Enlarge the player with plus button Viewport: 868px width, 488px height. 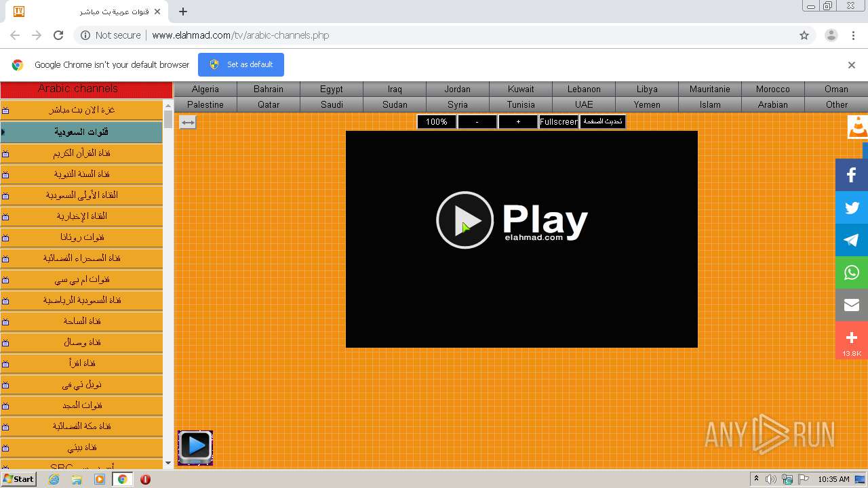point(518,122)
